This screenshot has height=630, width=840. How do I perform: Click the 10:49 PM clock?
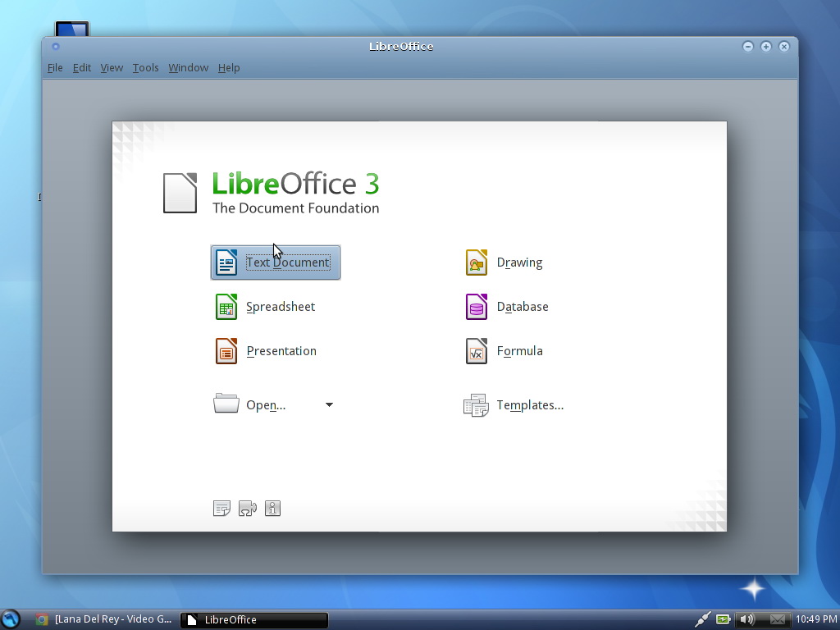tap(816, 619)
